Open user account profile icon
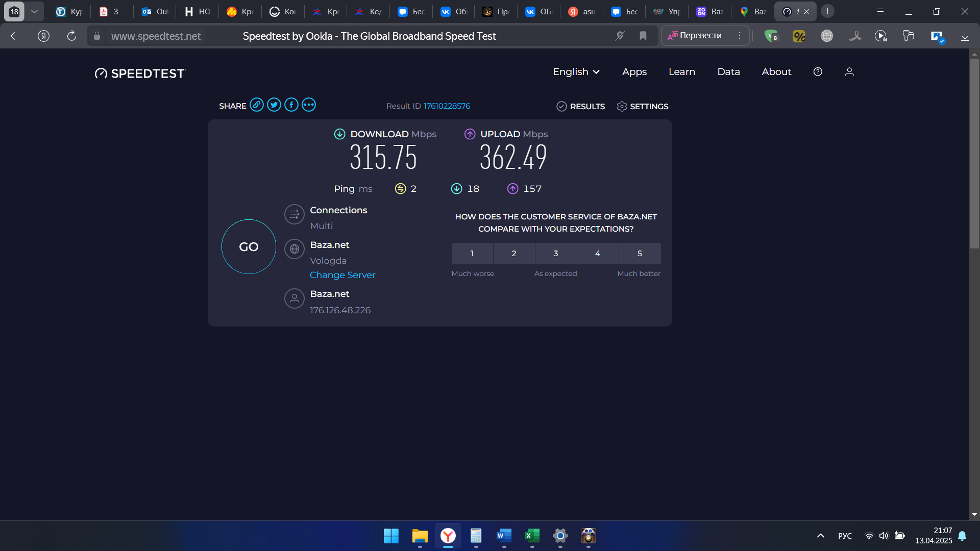980x551 pixels. click(849, 72)
